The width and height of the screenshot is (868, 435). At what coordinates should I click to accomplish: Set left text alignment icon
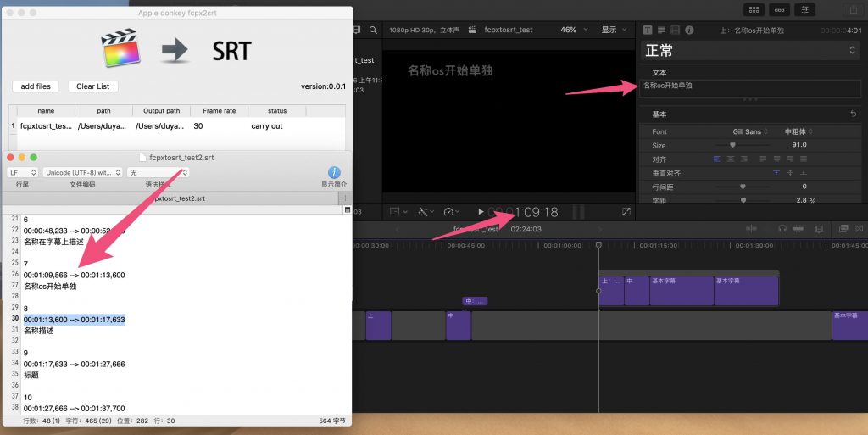(x=717, y=159)
